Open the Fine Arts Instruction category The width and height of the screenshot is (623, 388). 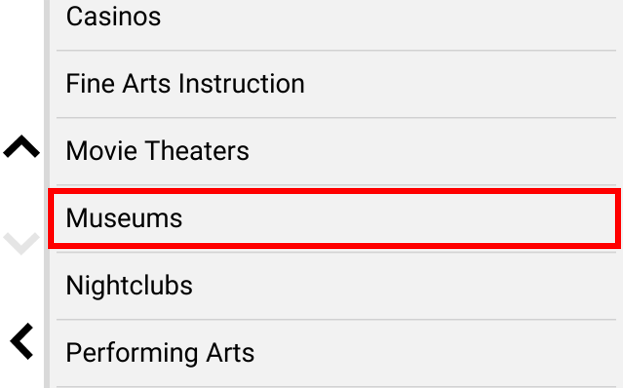336,84
